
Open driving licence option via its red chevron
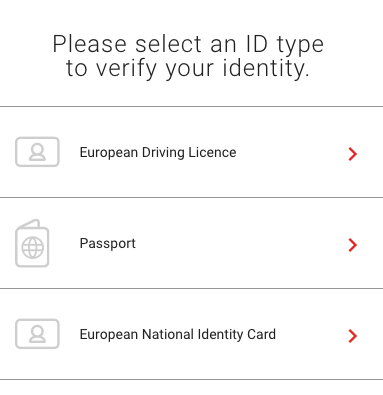[x=353, y=154]
